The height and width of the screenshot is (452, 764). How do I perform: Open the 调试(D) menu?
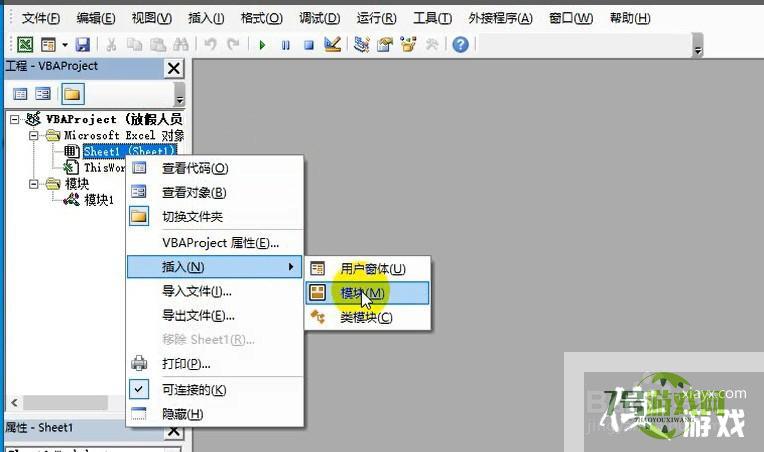[x=320, y=19]
